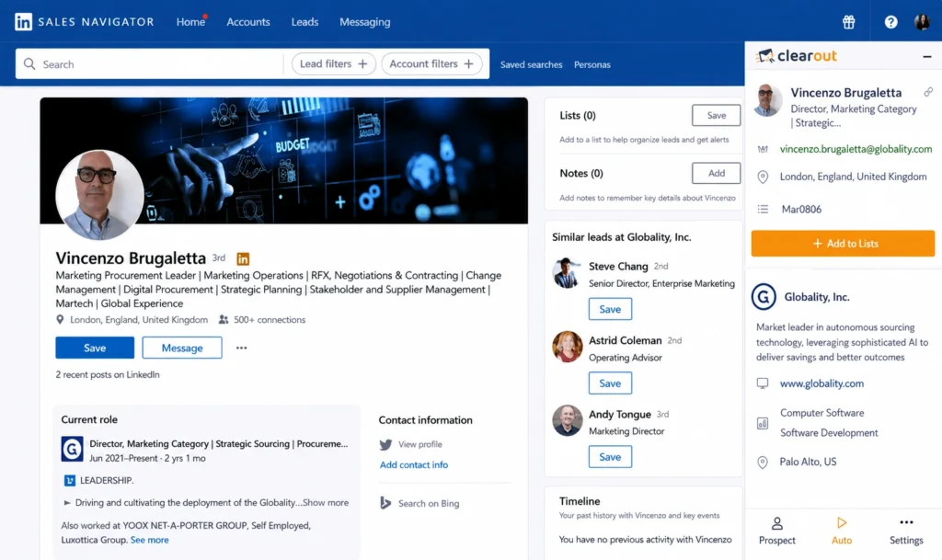Add a note about Vincenzo
The width and height of the screenshot is (942, 560).
tap(716, 173)
